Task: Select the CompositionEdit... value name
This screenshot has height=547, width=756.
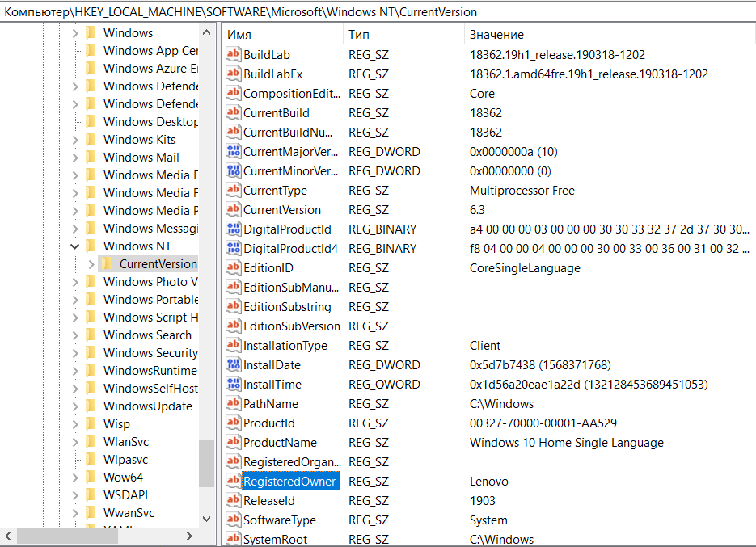Action: pos(291,93)
